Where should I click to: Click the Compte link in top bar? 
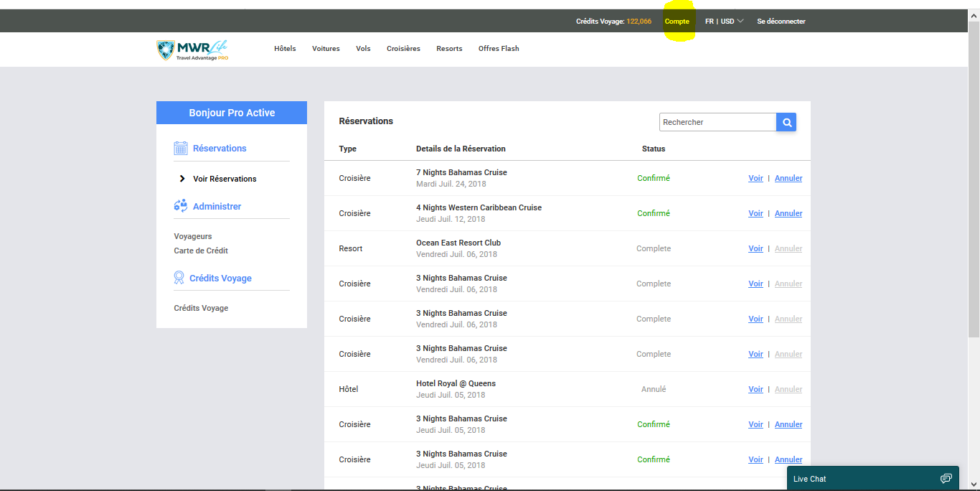[677, 22]
